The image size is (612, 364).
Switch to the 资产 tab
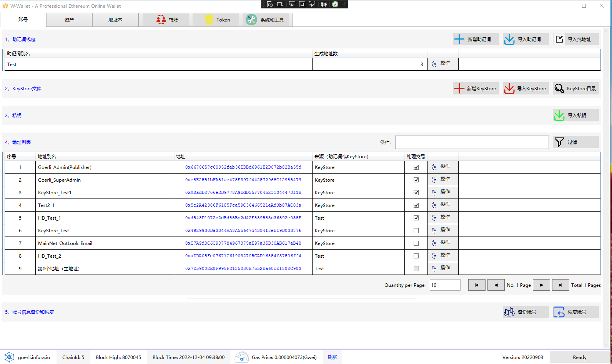(x=69, y=20)
